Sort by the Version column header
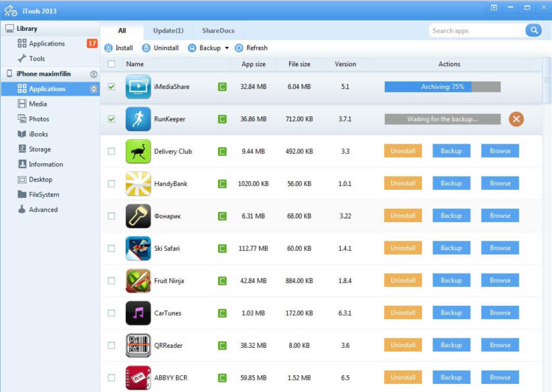The height and width of the screenshot is (392, 552). (x=345, y=64)
